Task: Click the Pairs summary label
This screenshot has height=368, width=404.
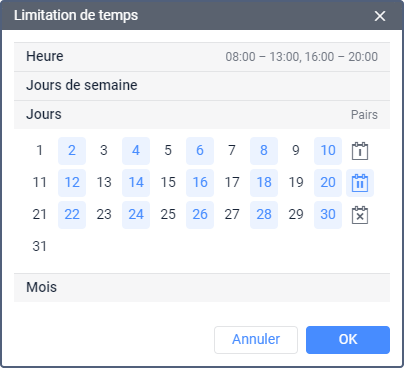Action: [364, 115]
